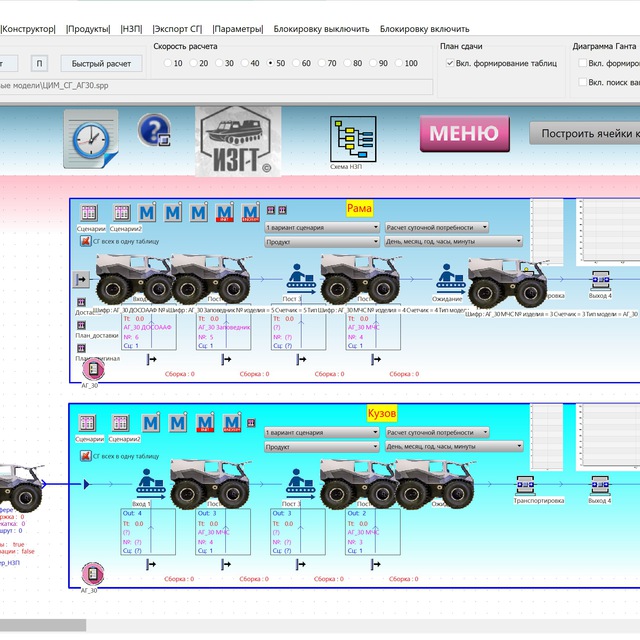
Task: Set calculation speed to 70
Action: (322, 63)
